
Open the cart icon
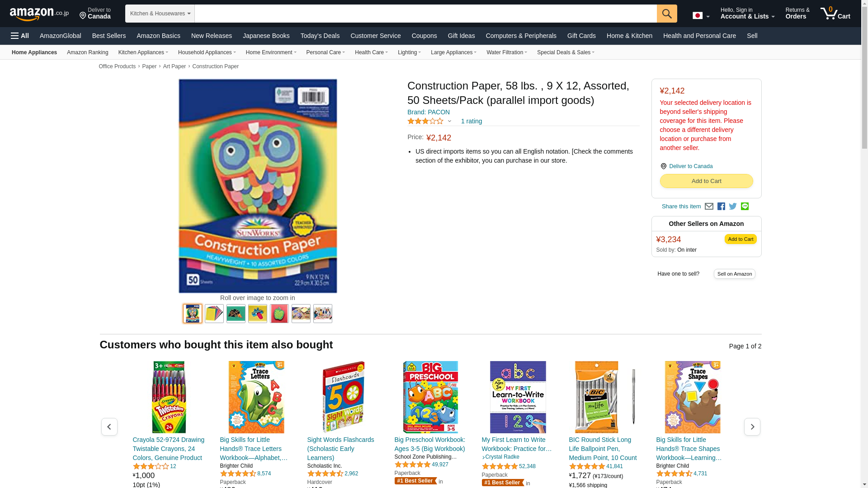coord(835,14)
